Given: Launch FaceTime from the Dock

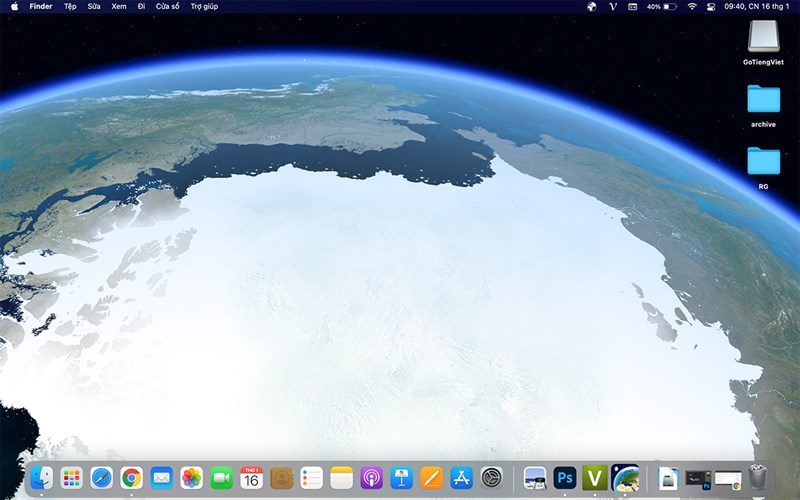Looking at the screenshot, I should [x=221, y=478].
